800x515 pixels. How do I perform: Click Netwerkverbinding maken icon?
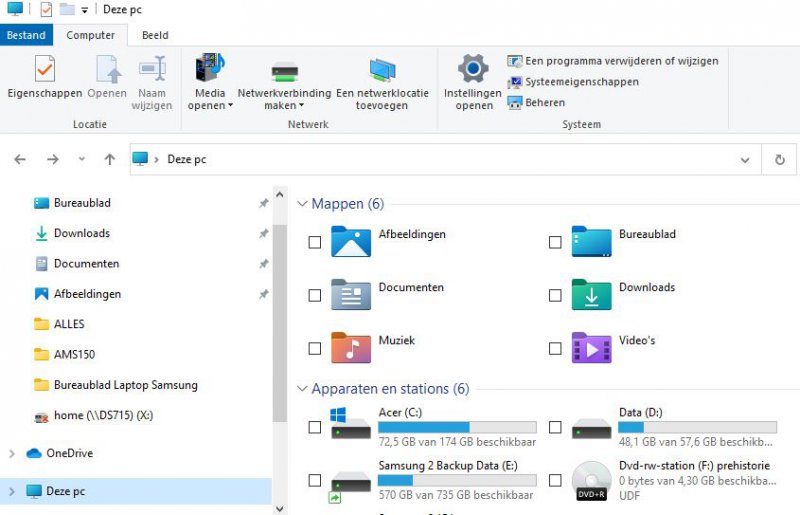(284, 71)
